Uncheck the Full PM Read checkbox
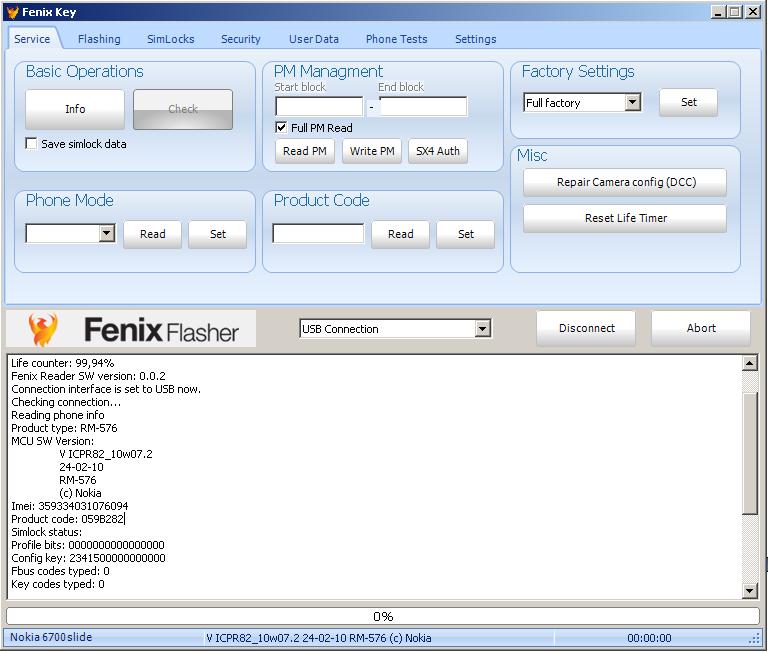The image size is (768, 653). [x=281, y=127]
